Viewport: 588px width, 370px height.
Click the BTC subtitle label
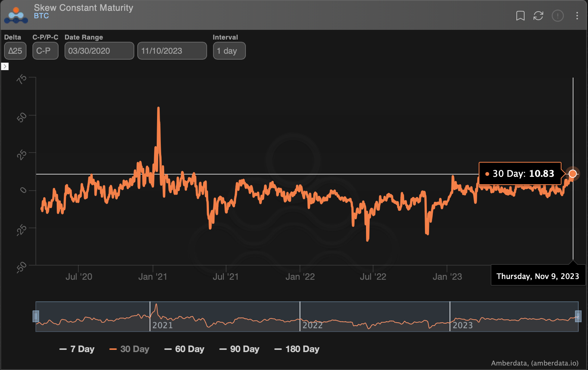[41, 16]
